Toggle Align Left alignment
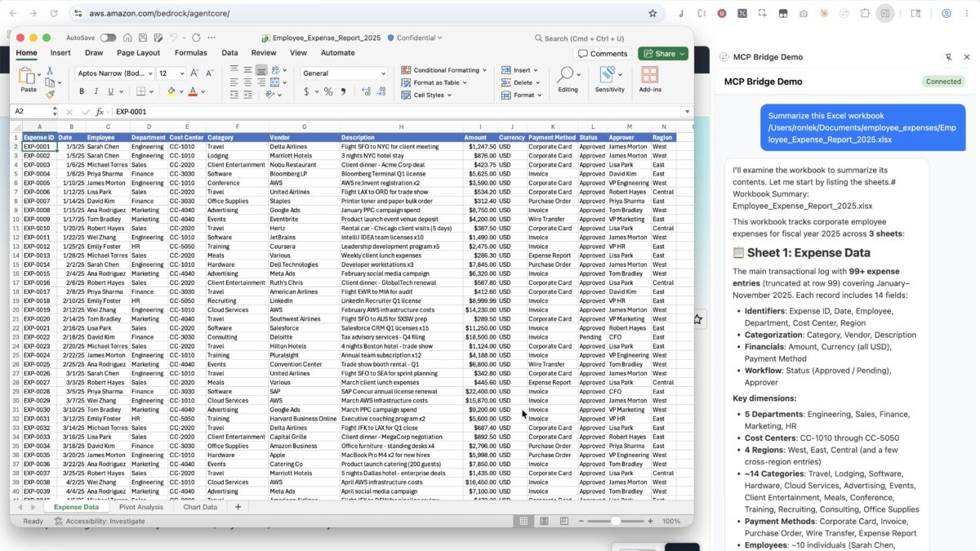This screenshot has width=980, height=551. tap(234, 82)
